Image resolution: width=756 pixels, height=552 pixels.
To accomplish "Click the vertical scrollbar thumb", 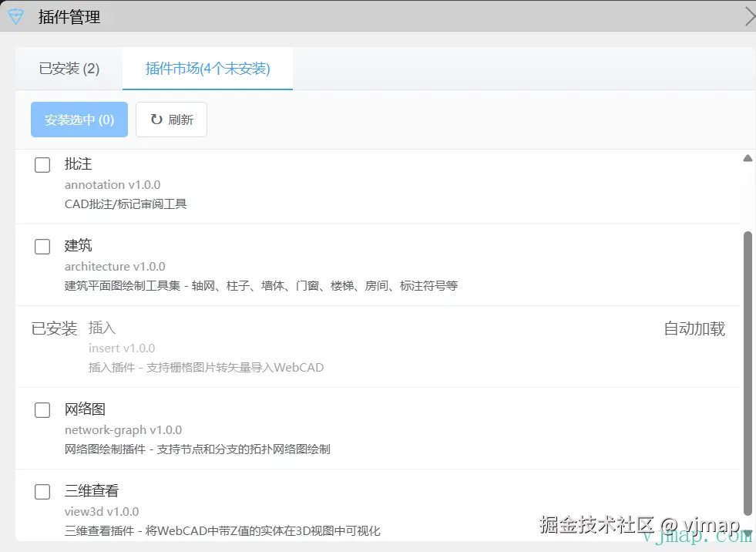I will (747, 370).
